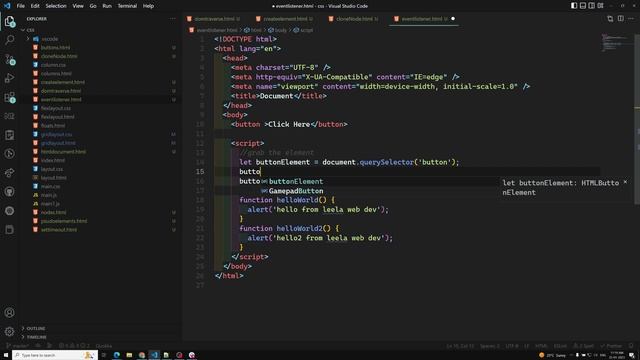Screen dimensions: 640x360
Task: Click Explorer panel more actions ellipsis
Action: coord(173,19)
